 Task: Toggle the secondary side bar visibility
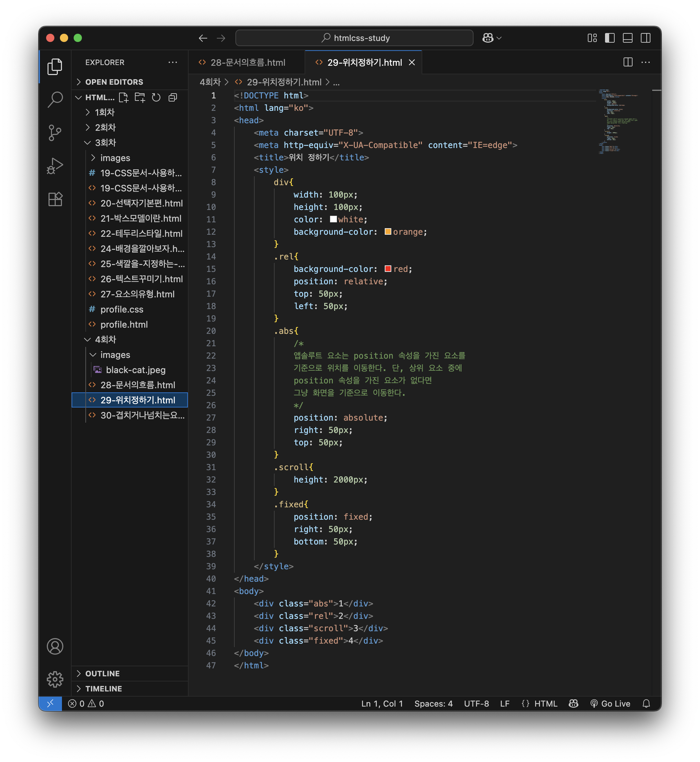coord(646,38)
